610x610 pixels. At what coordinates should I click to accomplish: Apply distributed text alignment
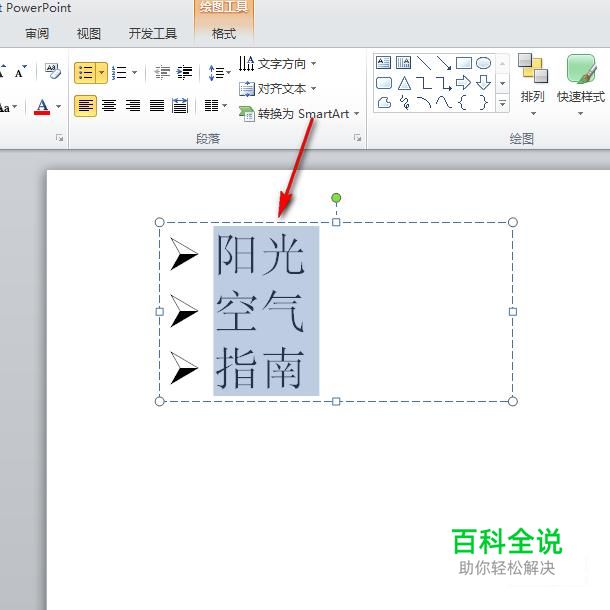coord(180,105)
